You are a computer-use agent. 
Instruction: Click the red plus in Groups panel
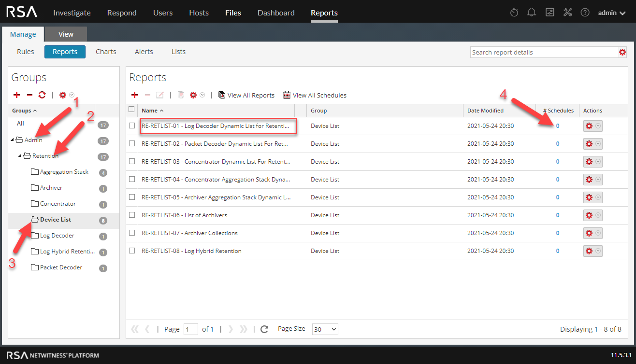pyautogui.click(x=16, y=95)
